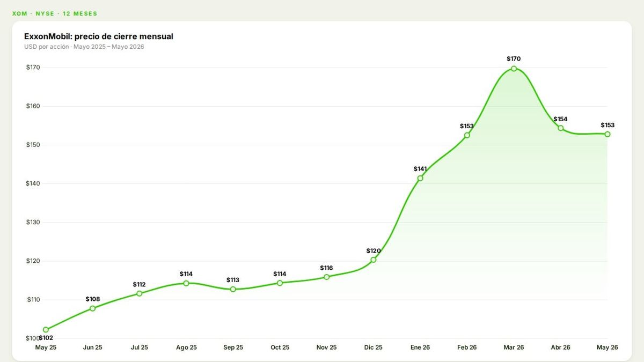Click the Ene 26 data point marker

point(420,178)
